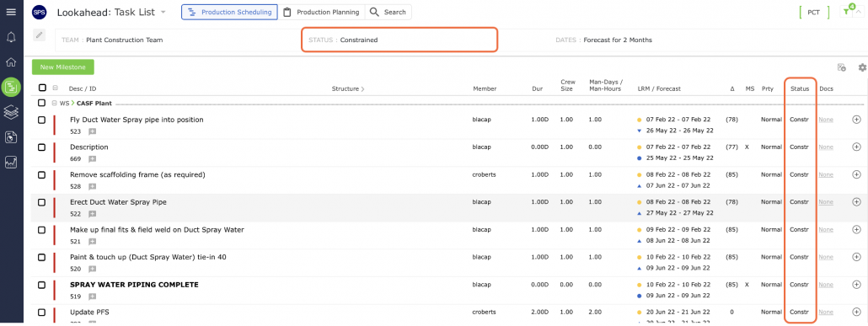Switch to Production Scheduling tab
The width and height of the screenshot is (868, 326).
click(230, 12)
